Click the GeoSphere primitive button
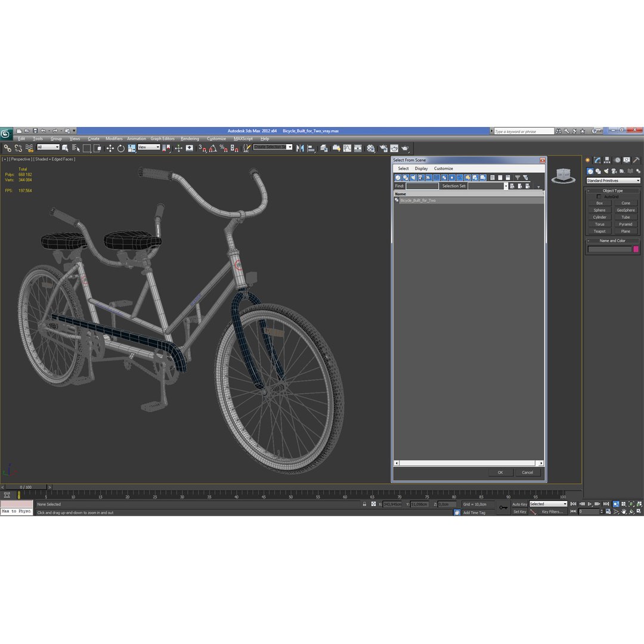The height and width of the screenshot is (644, 644). 626,210
